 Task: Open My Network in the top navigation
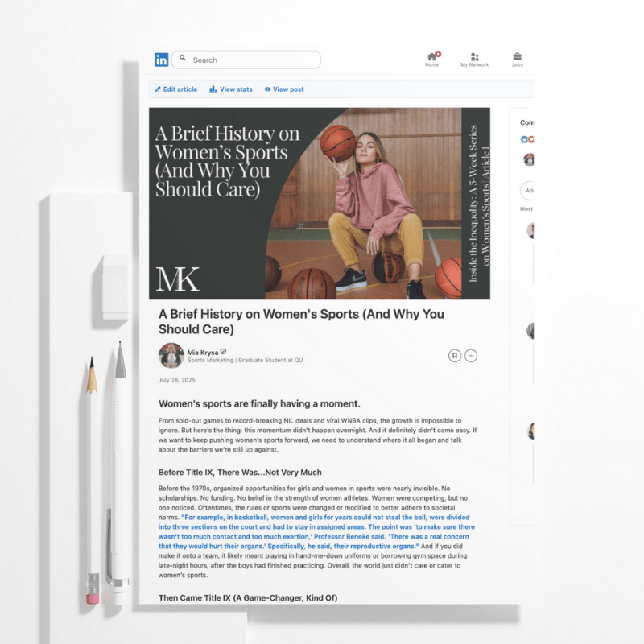[x=474, y=57]
